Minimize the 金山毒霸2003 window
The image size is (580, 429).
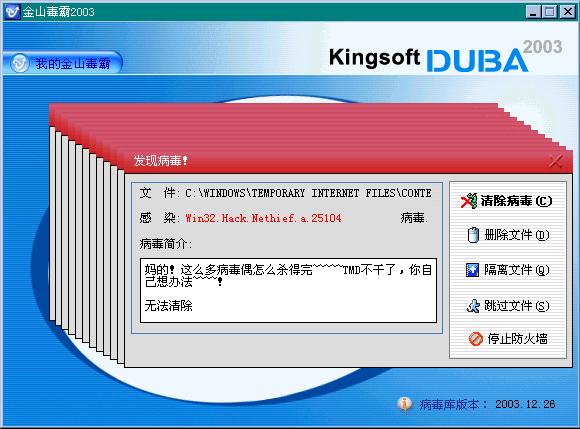532,12
